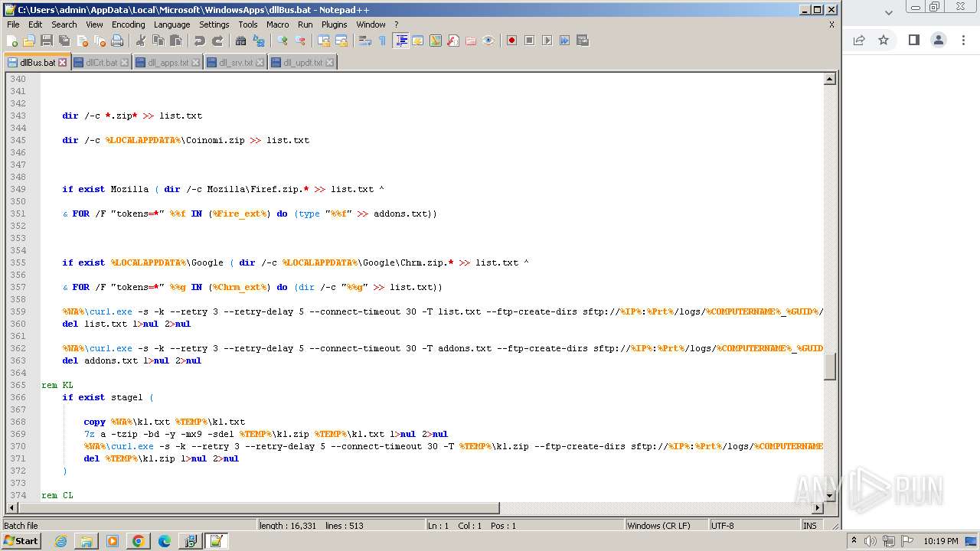The image size is (980, 551).
Task: Redo the last undone edit
Action: [217, 41]
